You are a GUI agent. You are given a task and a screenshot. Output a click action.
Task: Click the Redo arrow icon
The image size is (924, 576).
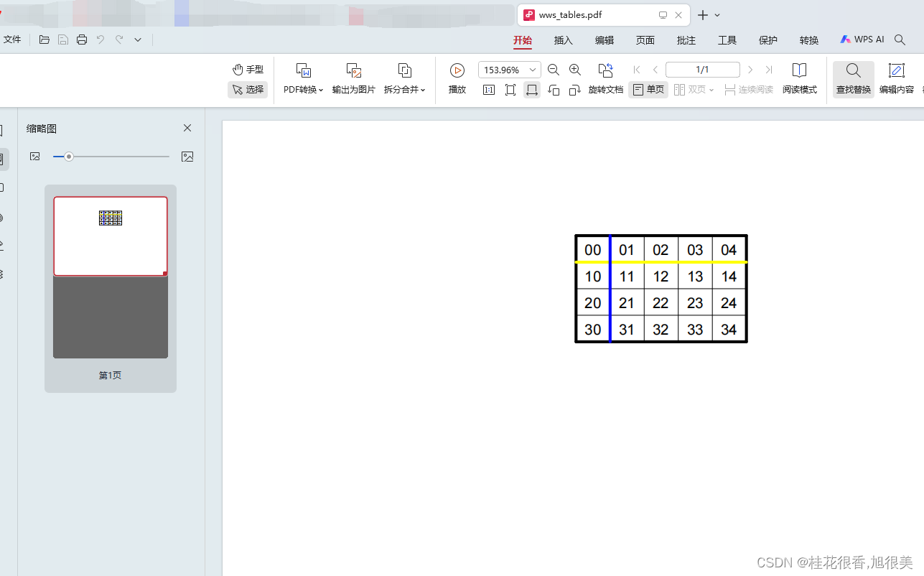119,40
